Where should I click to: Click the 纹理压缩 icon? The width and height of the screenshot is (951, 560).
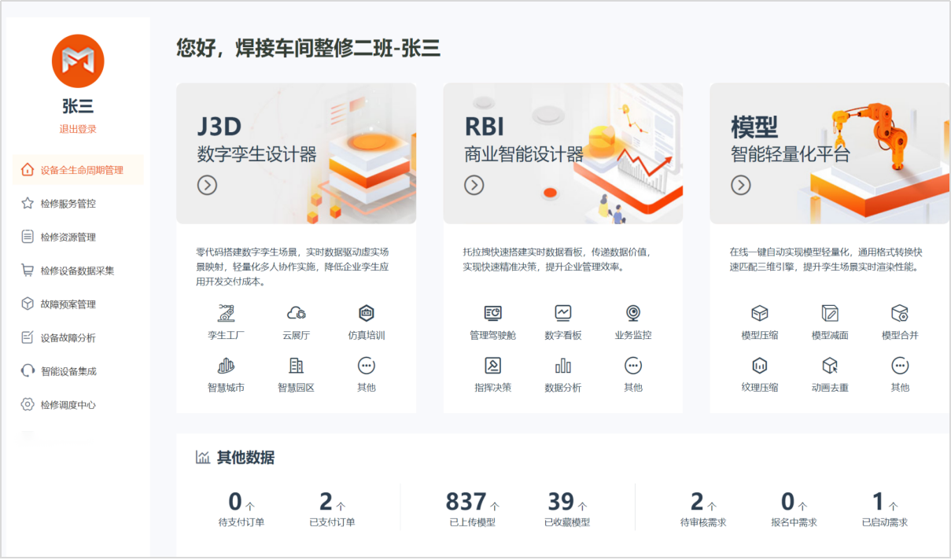tap(759, 366)
